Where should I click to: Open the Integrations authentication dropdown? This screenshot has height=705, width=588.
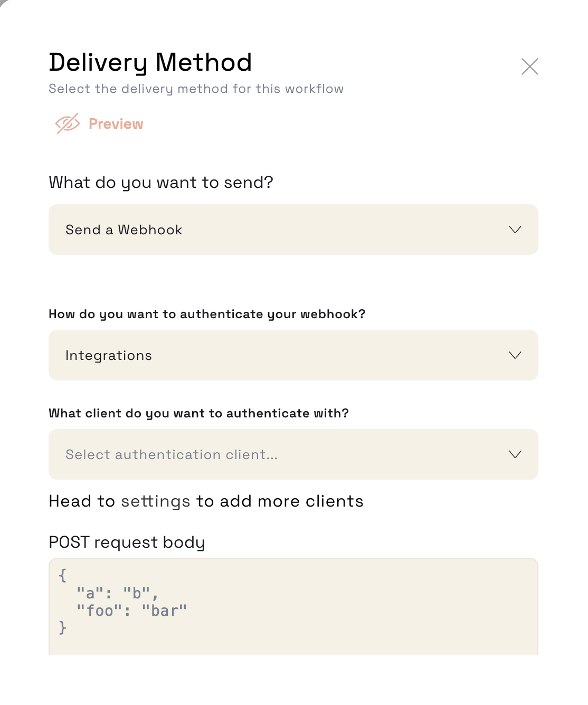click(x=293, y=355)
